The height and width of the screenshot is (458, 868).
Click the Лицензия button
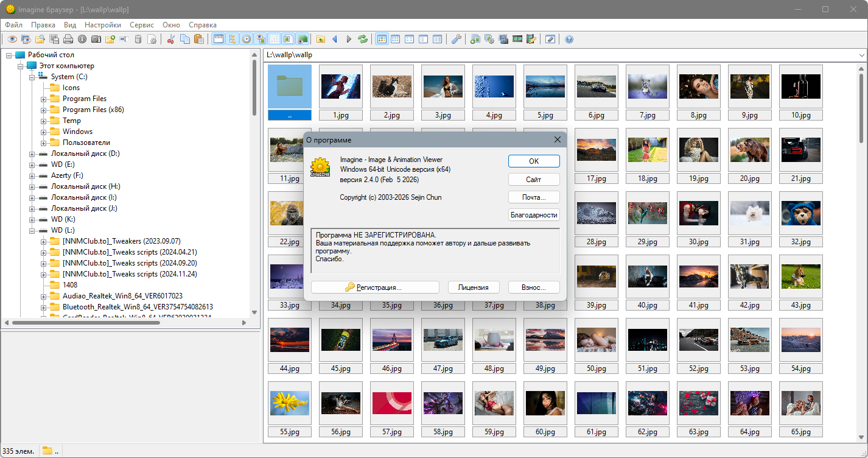pos(474,287)
